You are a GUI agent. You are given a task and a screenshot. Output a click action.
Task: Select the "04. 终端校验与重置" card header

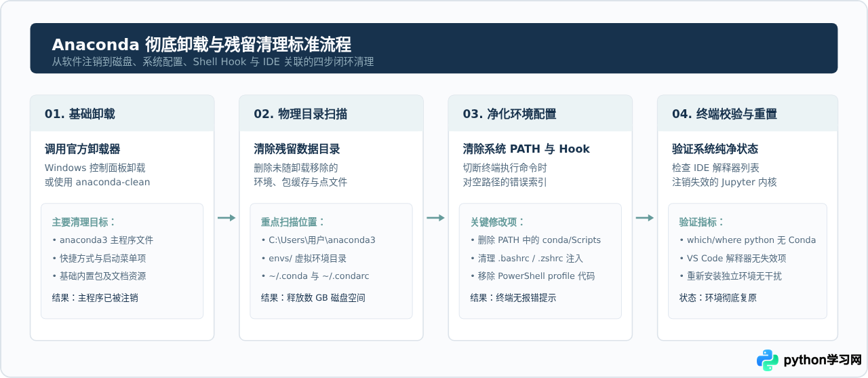pos(747,113)
